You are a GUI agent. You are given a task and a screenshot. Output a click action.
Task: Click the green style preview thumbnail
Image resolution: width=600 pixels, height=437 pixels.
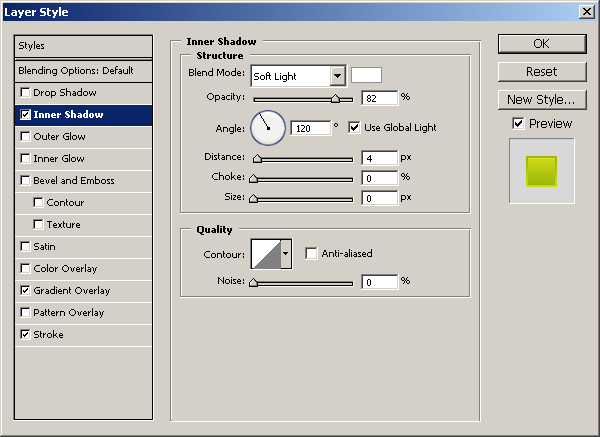pos(541,171)
